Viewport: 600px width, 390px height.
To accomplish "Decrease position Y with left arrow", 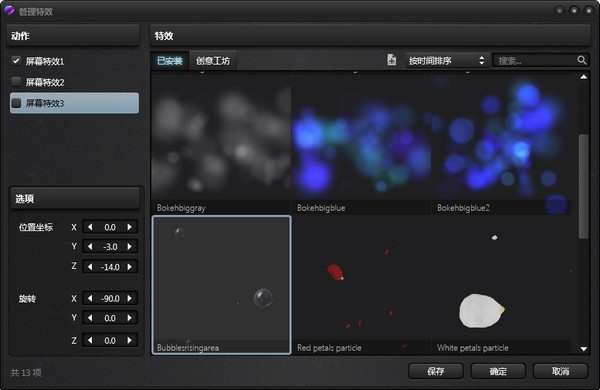I will [x=90, y=246].
